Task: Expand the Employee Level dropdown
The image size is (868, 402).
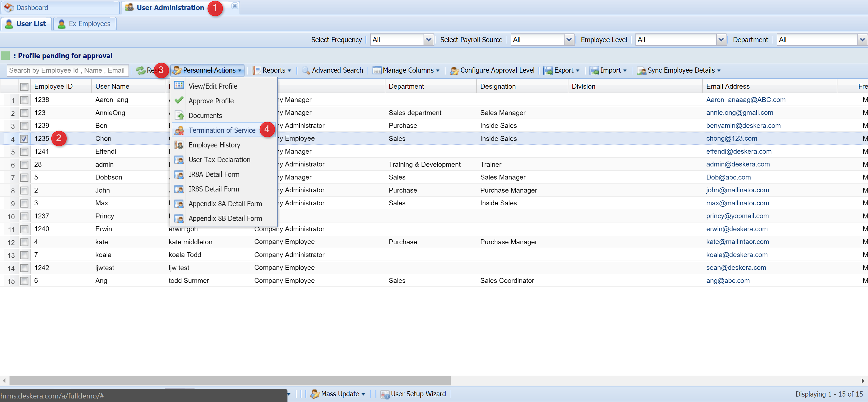Action: tap(721, 39)
